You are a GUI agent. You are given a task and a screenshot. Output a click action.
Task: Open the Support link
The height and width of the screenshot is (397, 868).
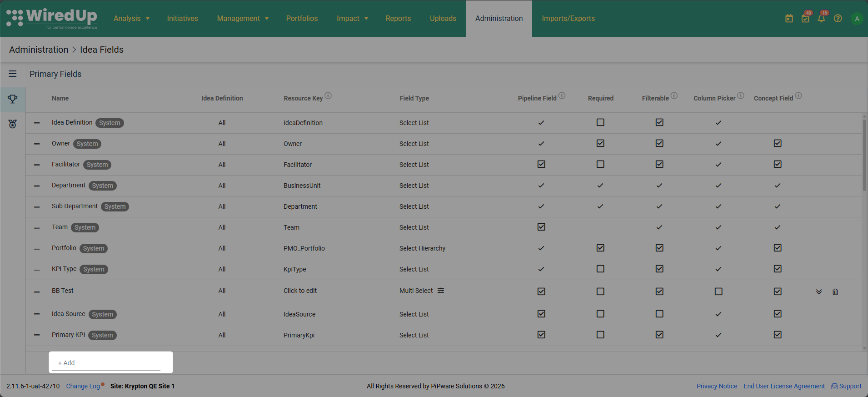(x=846, y=386)
